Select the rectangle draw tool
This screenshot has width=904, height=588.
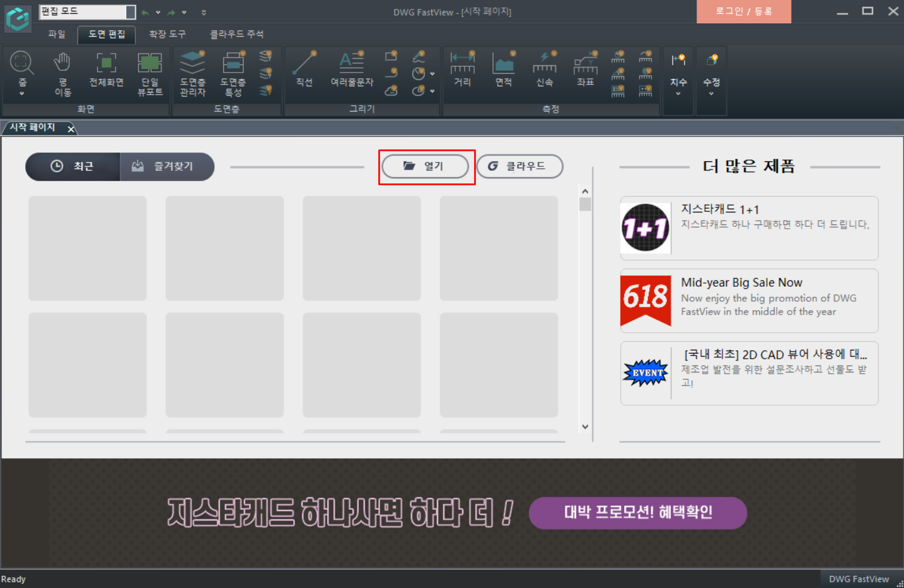coord(391,56)
